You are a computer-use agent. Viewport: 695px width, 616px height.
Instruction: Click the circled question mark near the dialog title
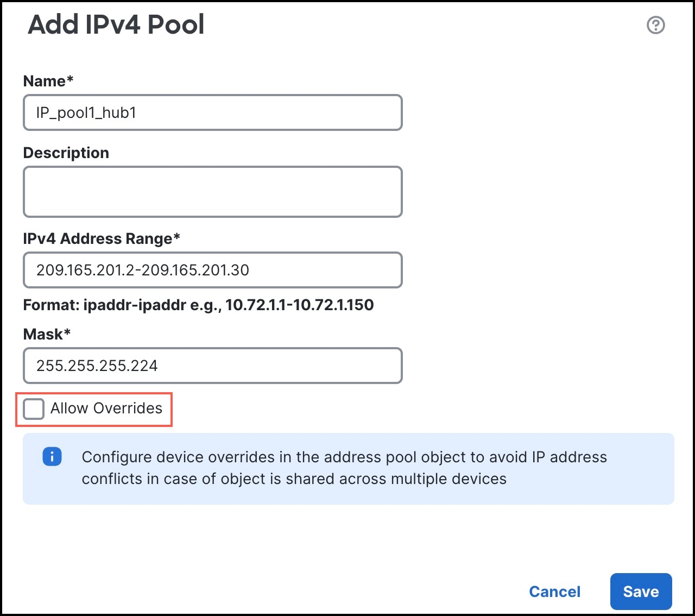[655, 24]
